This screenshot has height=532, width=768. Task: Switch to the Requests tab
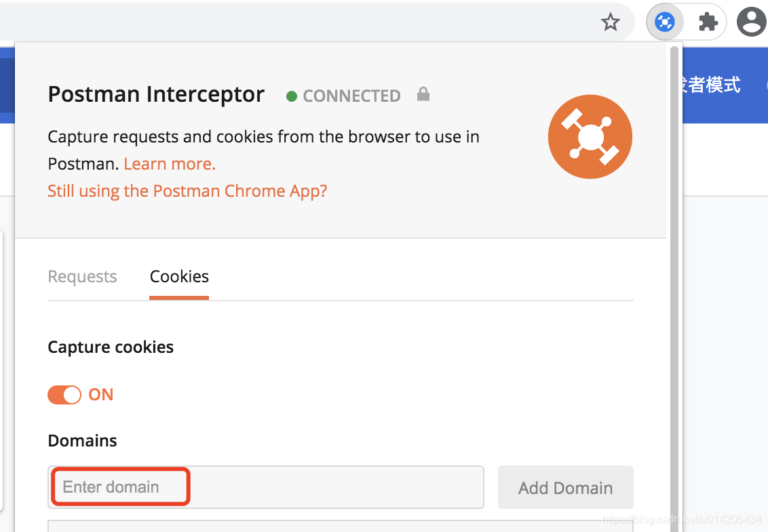pyautogui.click(x=82, y=276)
